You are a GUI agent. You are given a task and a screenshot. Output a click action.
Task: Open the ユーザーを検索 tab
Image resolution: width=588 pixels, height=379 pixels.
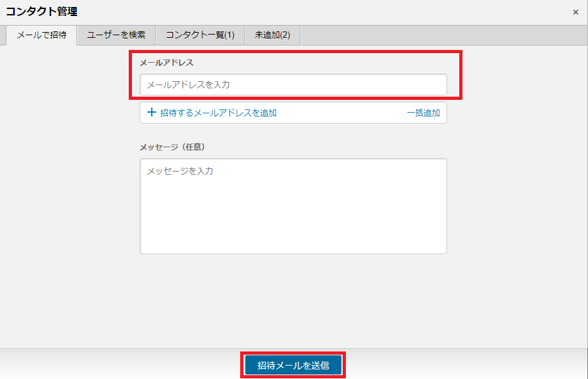coord(116,35)
